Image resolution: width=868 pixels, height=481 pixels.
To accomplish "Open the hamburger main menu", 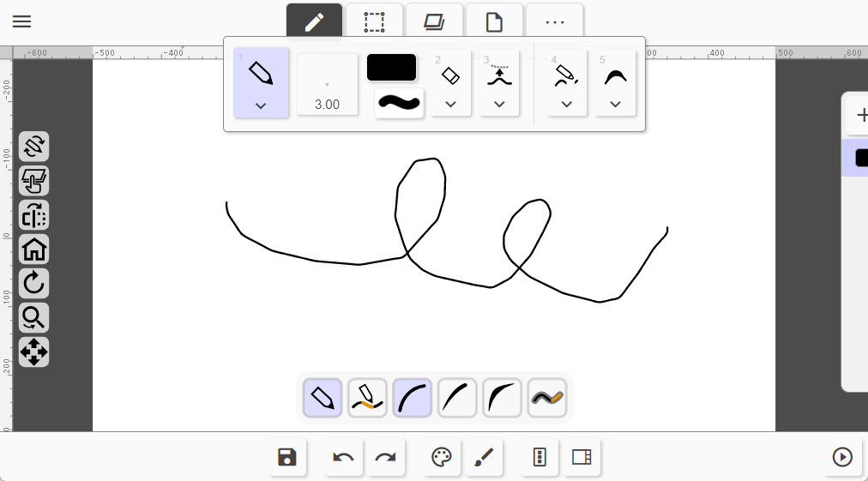I will pyautogui.click(x=21, y=21).
